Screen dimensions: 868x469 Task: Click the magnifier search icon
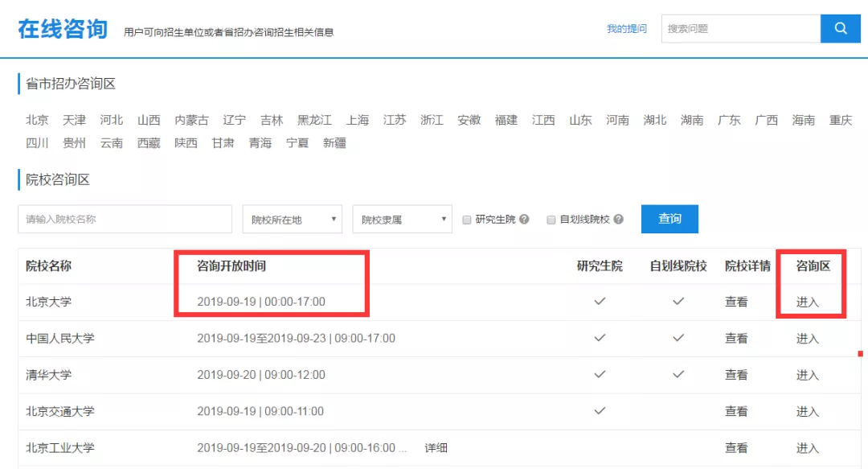(x=840, y=28)
